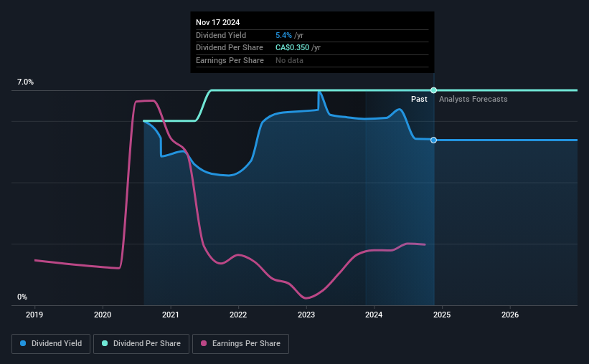Toggle the Dividend Per Share legend button
589x364 pixels.
tap(141, 344)
